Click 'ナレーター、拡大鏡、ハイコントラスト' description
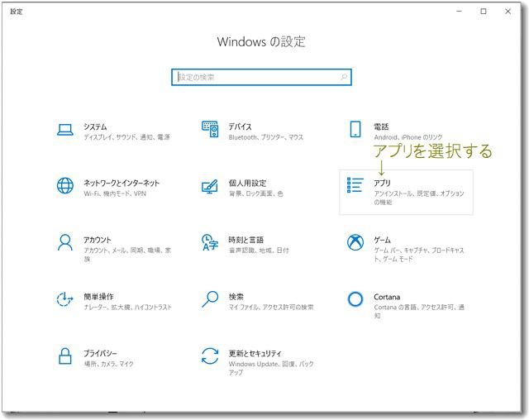Image resolution: width=529 pixels, height=420 pixels. 127,307
